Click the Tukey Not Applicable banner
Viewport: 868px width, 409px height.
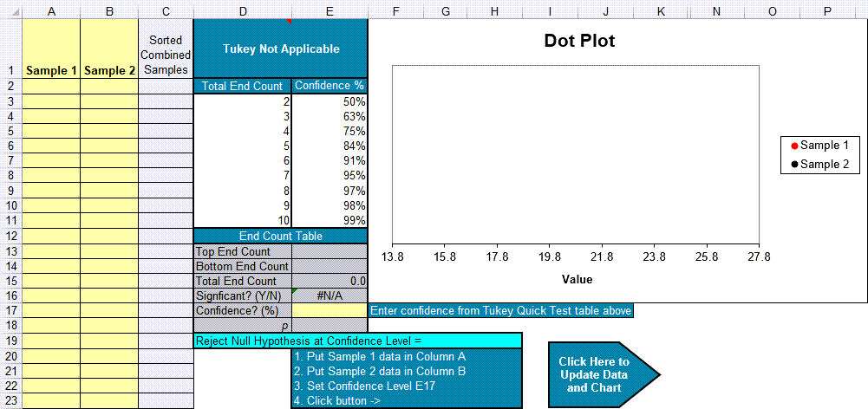(x=281, y=49)
